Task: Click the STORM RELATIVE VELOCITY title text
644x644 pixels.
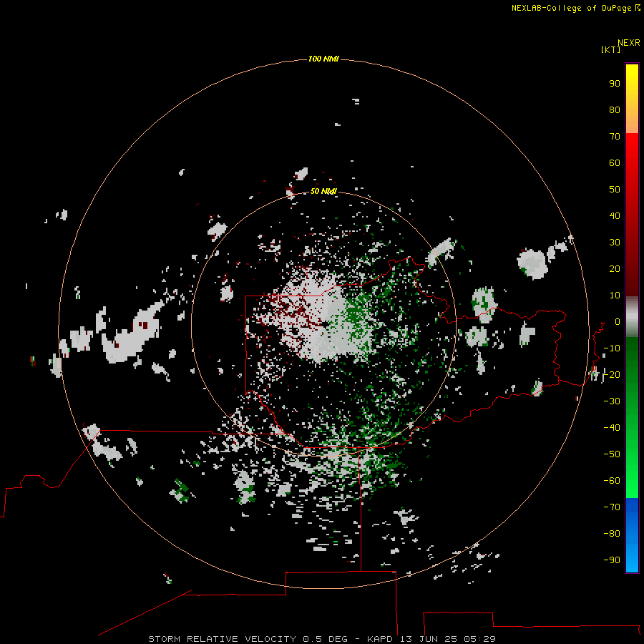Action: click(x=222, y=639)
